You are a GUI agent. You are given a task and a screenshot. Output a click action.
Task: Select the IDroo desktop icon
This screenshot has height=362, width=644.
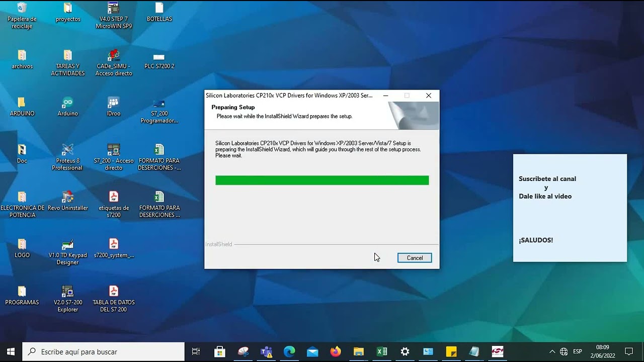tap(114, 107)
